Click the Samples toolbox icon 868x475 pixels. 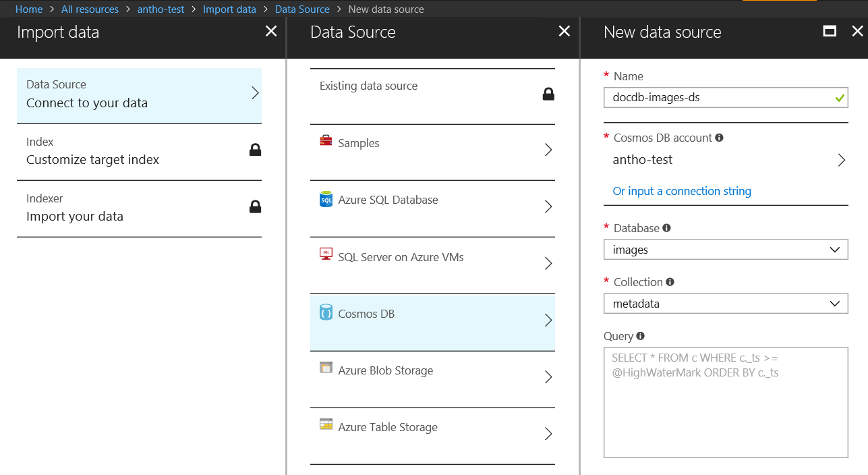tap(326, 141)
